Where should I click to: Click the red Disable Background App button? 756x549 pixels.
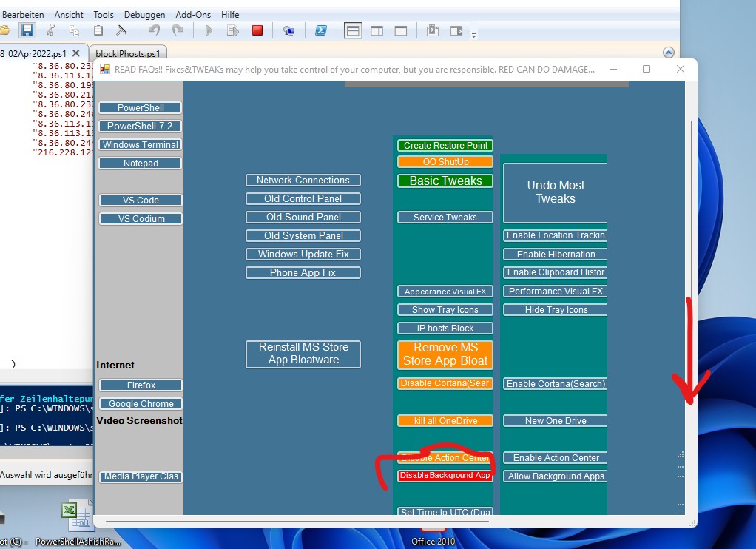pos(445,476)
